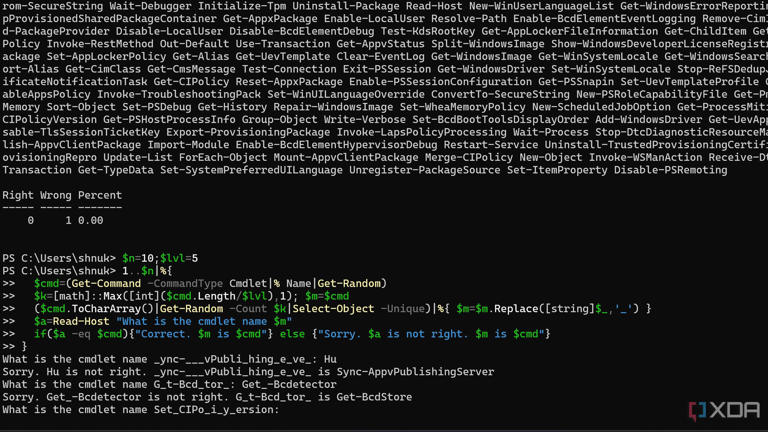Click the 0.00 percent value
768x432 pixels.
91,220
